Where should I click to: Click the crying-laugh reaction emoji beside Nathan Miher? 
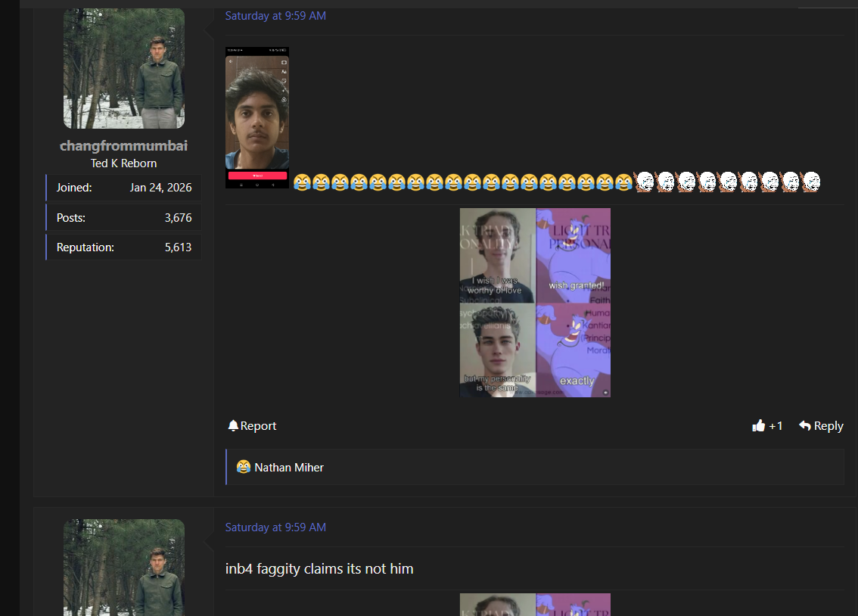tap(244, 467)
